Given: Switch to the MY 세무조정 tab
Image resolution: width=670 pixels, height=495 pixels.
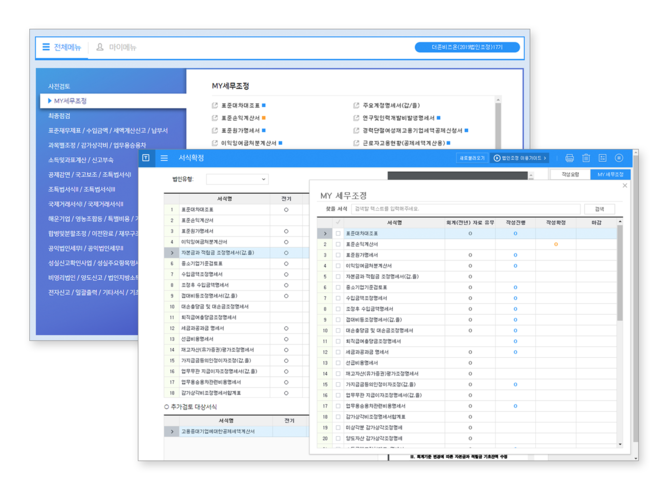Looking at the screenshot, I should click(609, 174).
